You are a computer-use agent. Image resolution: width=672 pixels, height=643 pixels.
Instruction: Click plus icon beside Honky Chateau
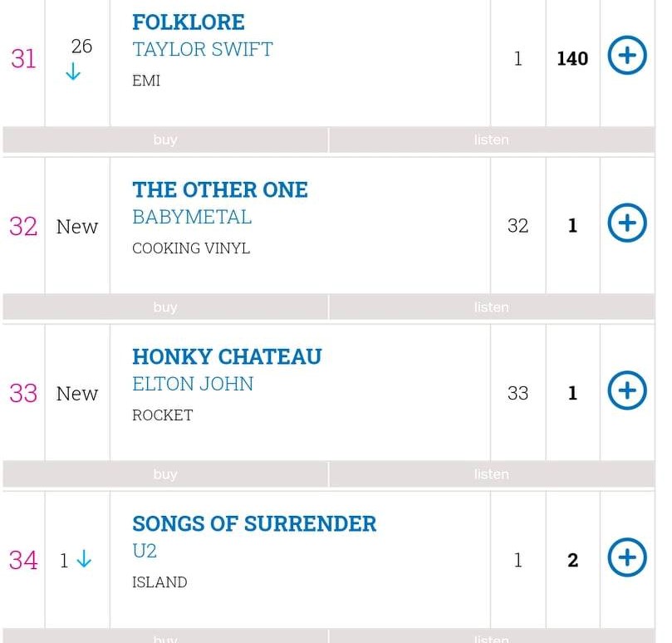click(x=627, y=390)
